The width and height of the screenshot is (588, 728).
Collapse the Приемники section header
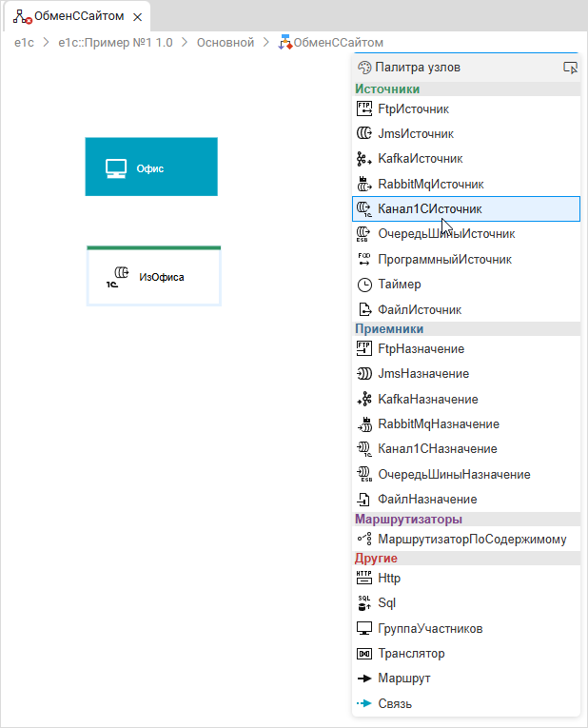pyautogui.click(x=389, y=328)
